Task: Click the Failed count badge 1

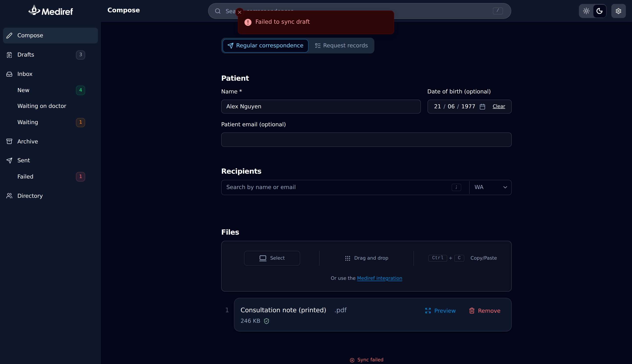Action: coord(81,177)
